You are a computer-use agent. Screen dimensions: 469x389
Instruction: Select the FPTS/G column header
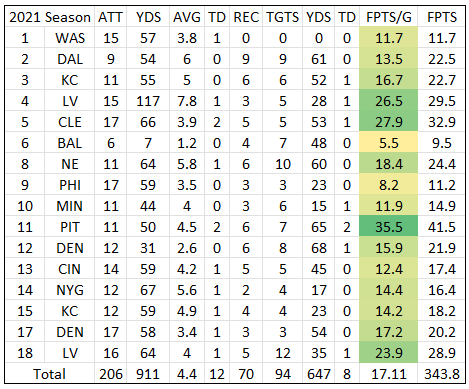(x=388, y=17)
